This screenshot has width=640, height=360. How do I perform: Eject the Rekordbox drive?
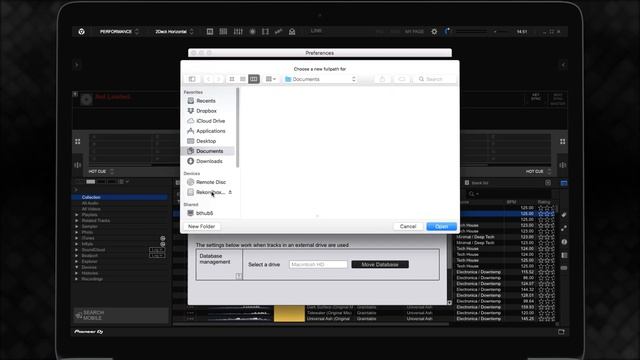click(x=230, y=192)
